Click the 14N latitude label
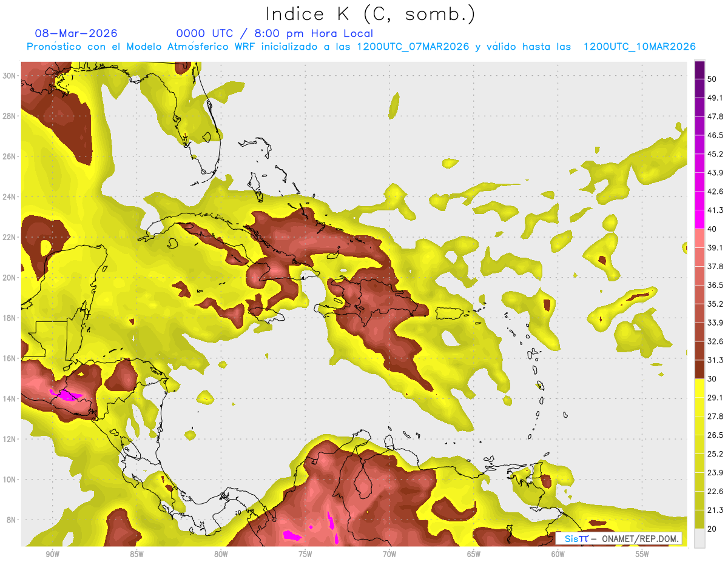 click(9, 399)
